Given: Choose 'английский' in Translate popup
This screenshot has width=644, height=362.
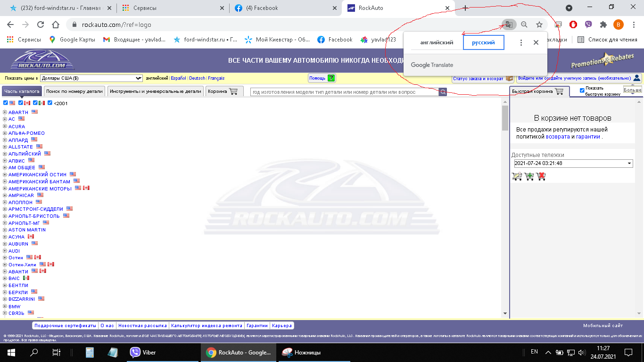Looking at the screenshot, I should point(437,42).
